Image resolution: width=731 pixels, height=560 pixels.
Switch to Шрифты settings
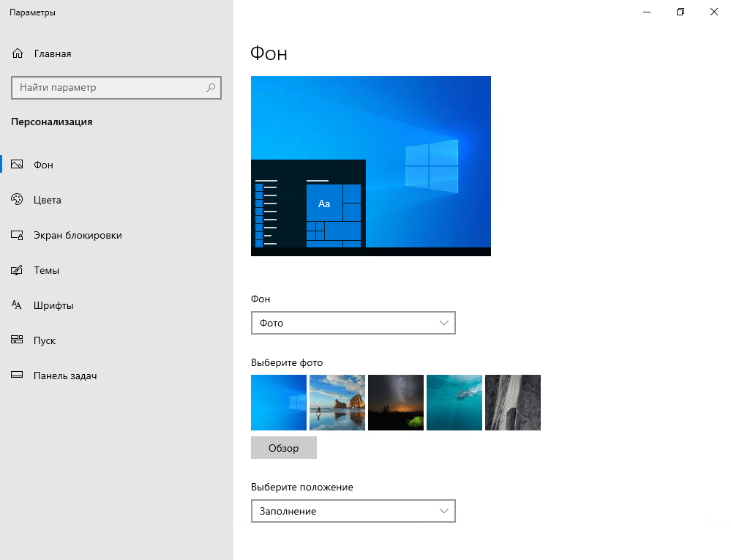coord(116,305)
